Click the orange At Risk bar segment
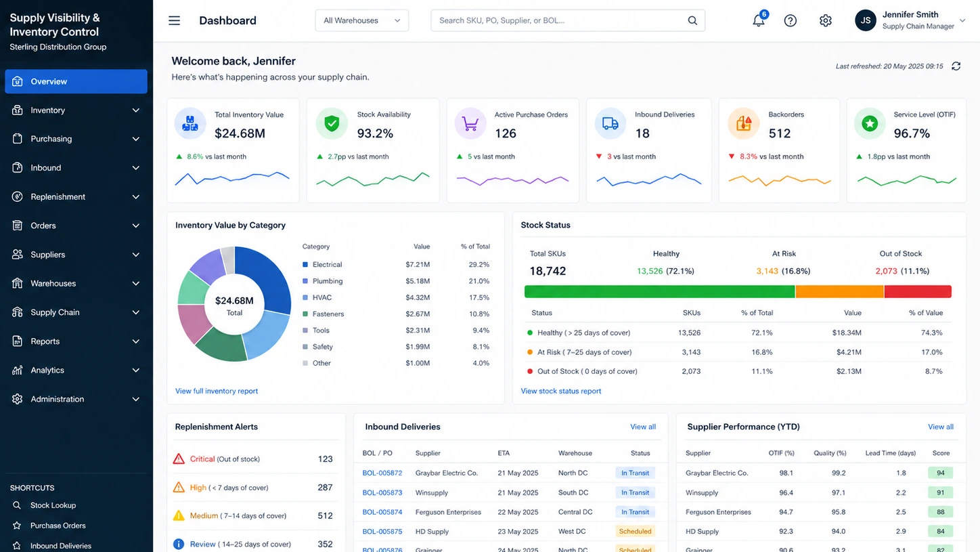 tap(839, 292)
